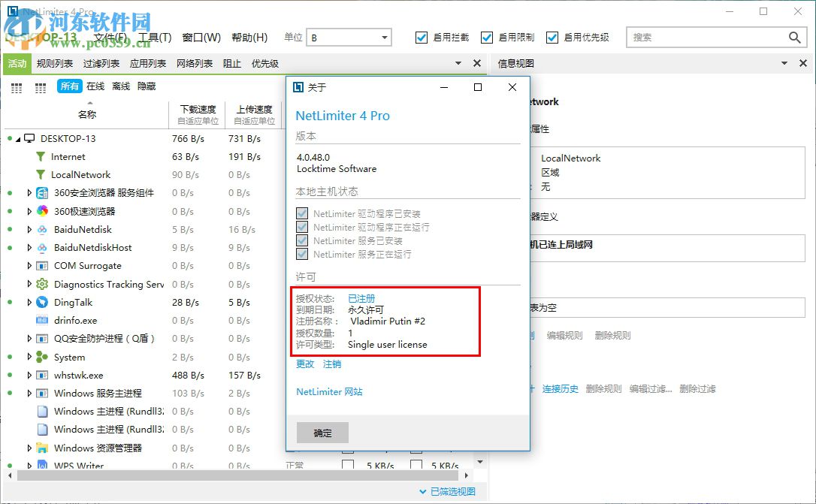816x504 pixels.
Task: Click the DingTalk app icon
Action: click(41, 302)
